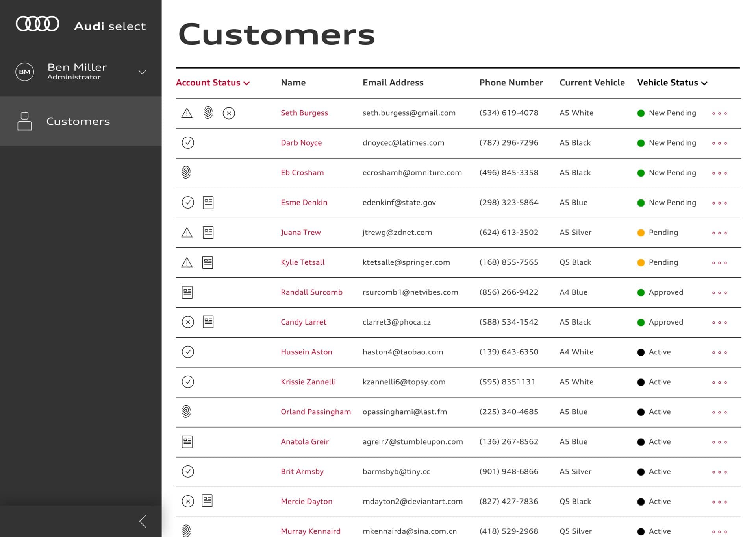
Task: Select the fingerprint icon for Eb Crosham
Action: [x=187, y=172]
